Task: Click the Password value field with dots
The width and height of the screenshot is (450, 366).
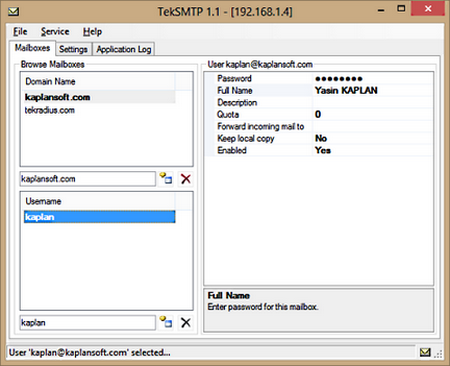Action: 373,79
